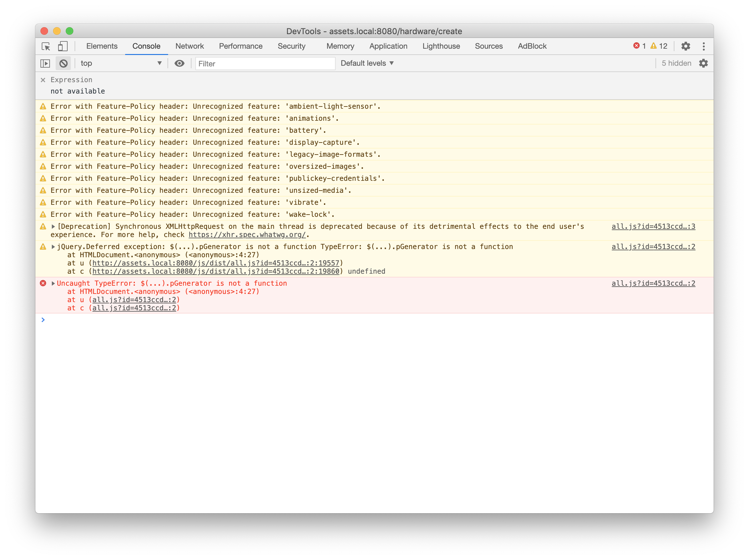
Task: Switch to the Network tab
Action: click(x=189, y=46)
